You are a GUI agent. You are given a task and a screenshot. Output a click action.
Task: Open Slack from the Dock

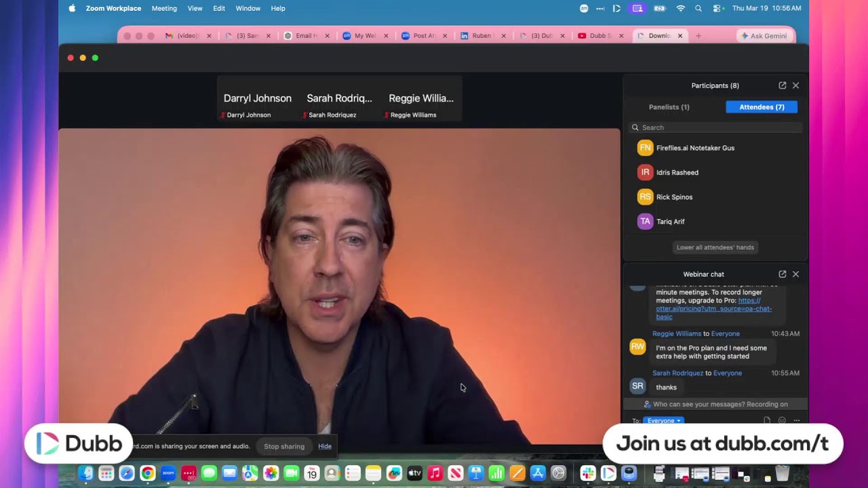pos(588,473)
